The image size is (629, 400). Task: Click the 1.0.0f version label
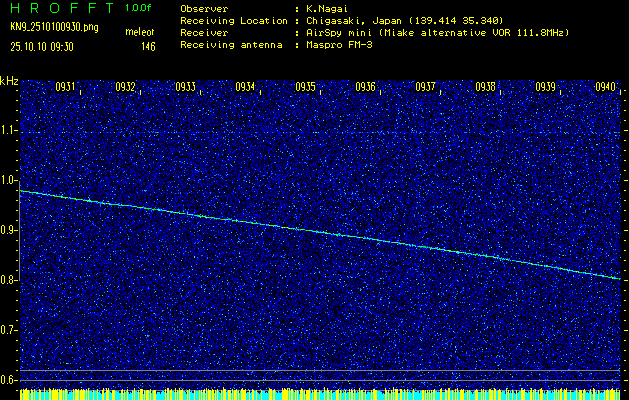[139, 8]
